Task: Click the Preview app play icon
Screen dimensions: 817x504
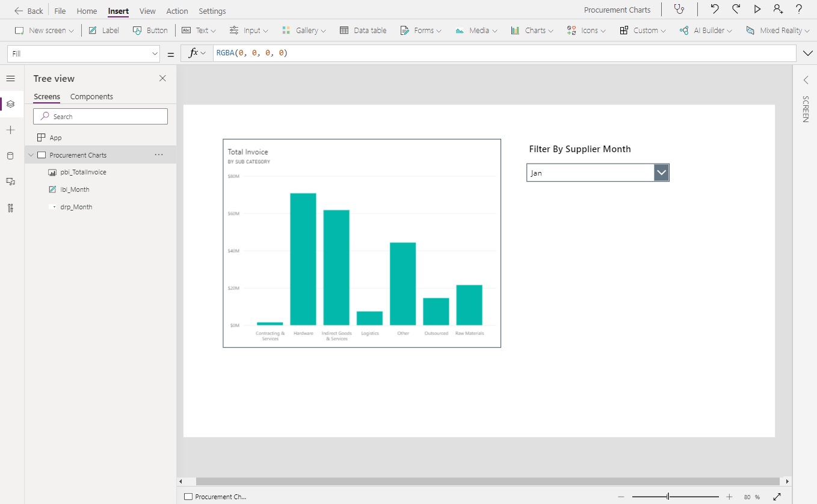Action: (757, 9)
